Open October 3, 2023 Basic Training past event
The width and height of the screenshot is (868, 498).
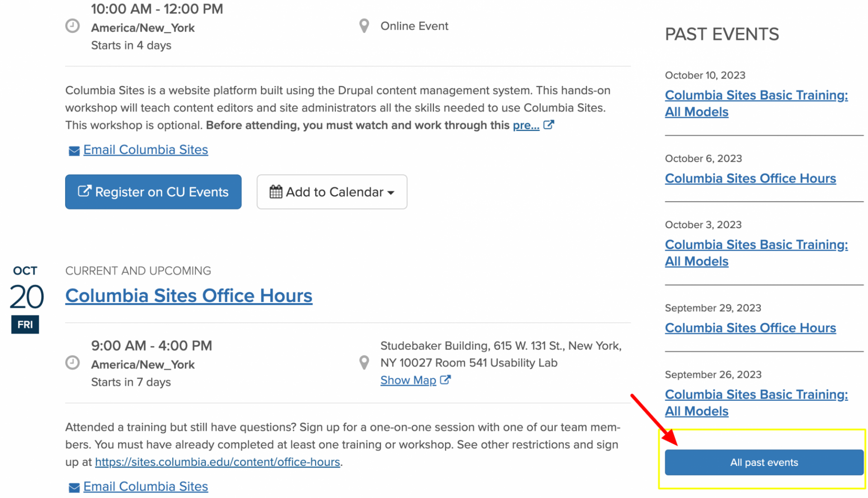[756, 253]
